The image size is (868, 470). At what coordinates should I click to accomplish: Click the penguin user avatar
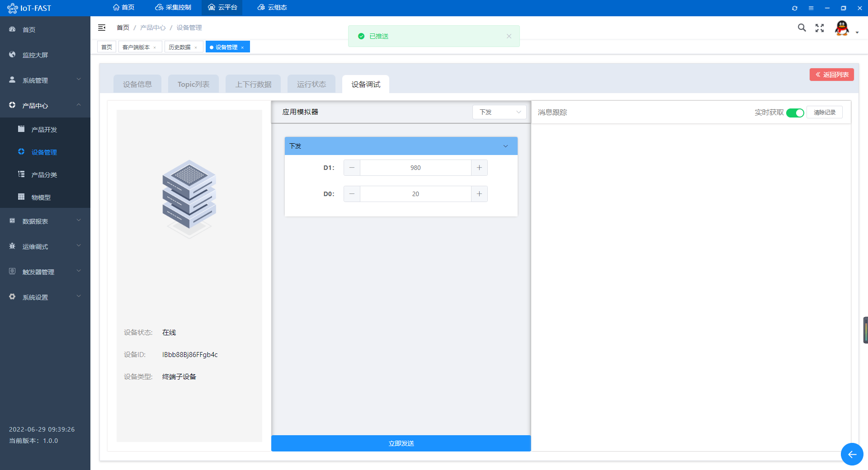(x=842, y=28)
